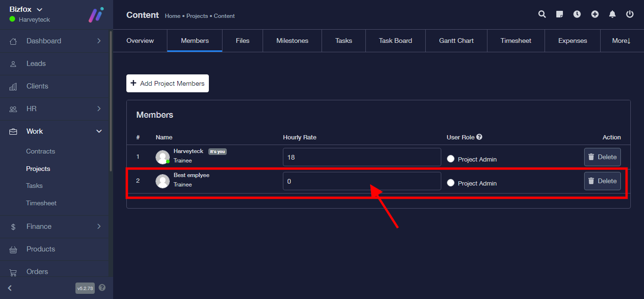Switch to the Gantt Chart tab
This screenshot has height=299, width=644.
coord(456,41)
